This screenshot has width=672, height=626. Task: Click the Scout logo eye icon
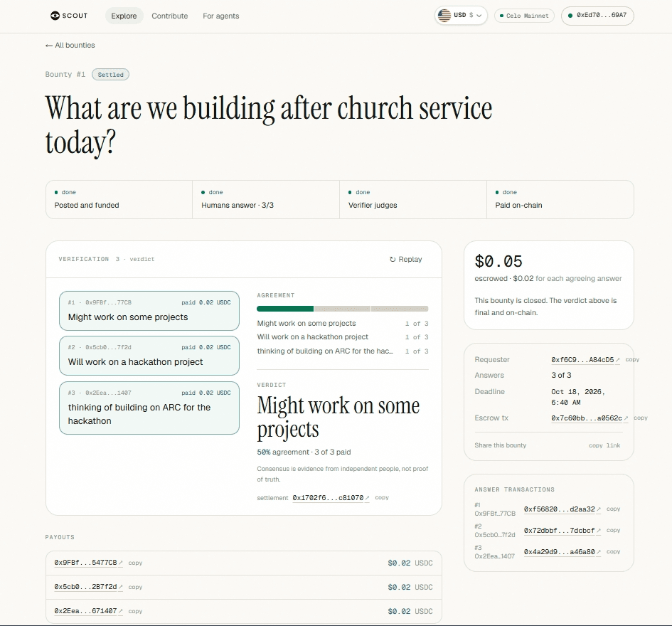coord(55,16)
